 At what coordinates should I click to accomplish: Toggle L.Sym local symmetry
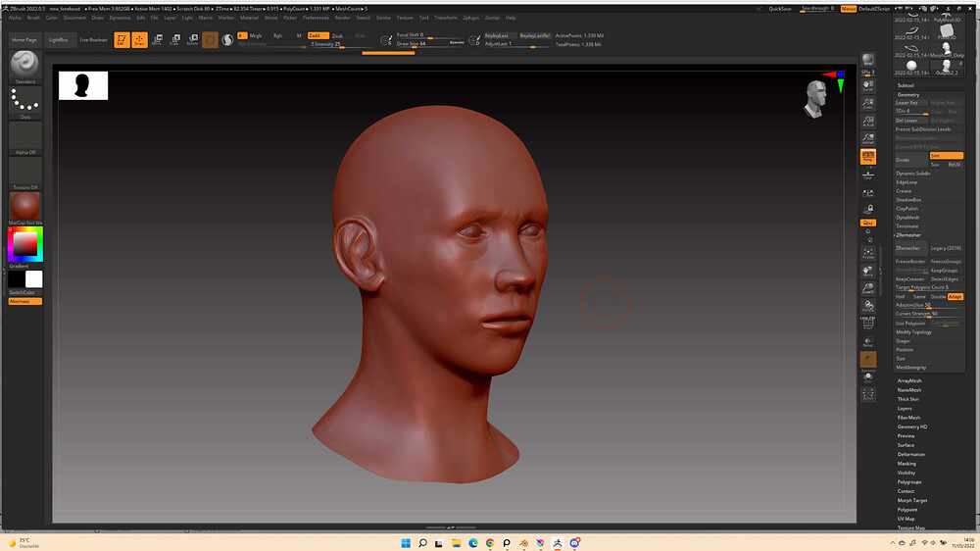pos(868,192)
